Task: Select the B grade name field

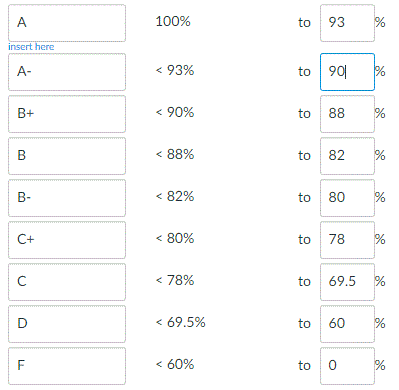Action: click(67, 156)
